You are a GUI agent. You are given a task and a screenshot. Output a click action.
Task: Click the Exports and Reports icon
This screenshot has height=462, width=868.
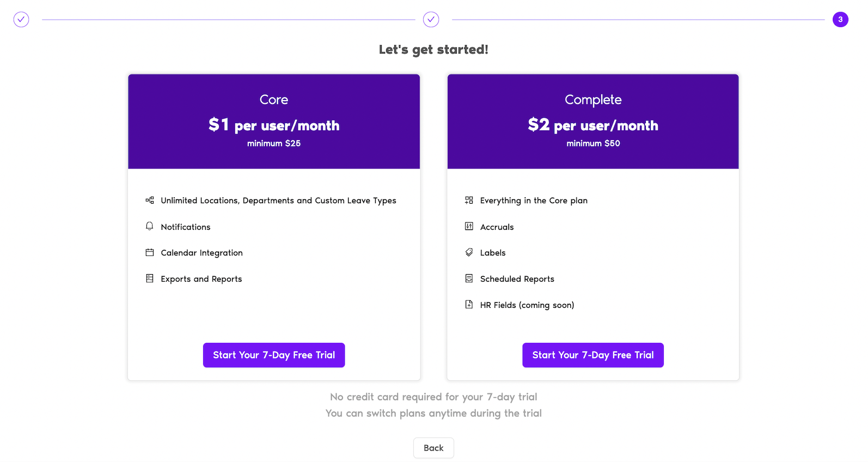150,278
